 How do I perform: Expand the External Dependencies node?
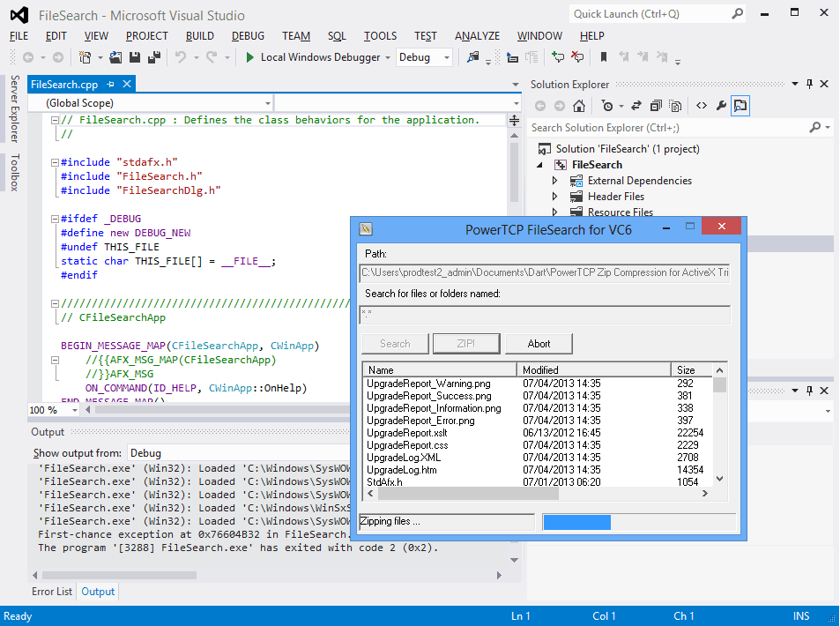click(555, 181)
